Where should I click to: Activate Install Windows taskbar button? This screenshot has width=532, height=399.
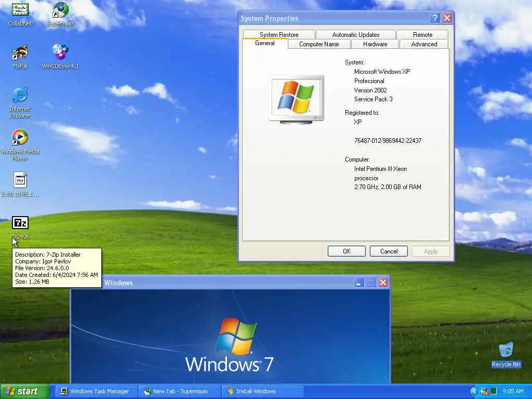(261, 391)
